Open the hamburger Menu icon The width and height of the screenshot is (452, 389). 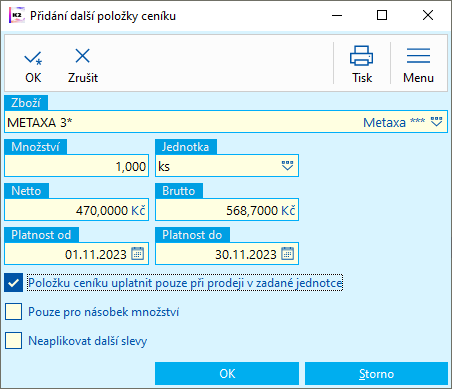(418, 55)
